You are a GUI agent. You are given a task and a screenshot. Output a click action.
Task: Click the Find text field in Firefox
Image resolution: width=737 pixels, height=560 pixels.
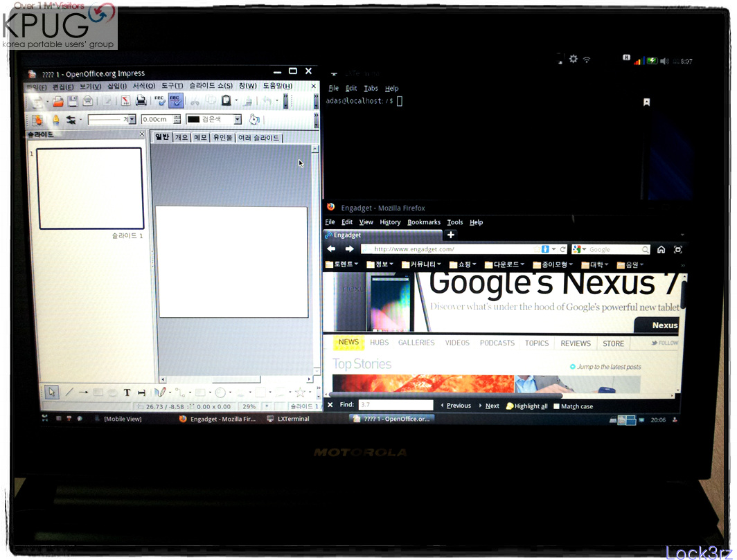(396, 404)
